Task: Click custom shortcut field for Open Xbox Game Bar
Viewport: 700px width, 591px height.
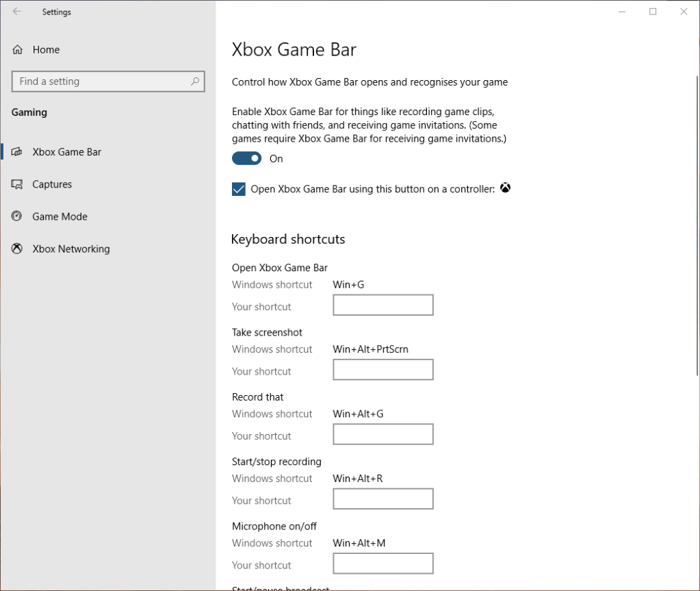Action: (x=383, y=305)
